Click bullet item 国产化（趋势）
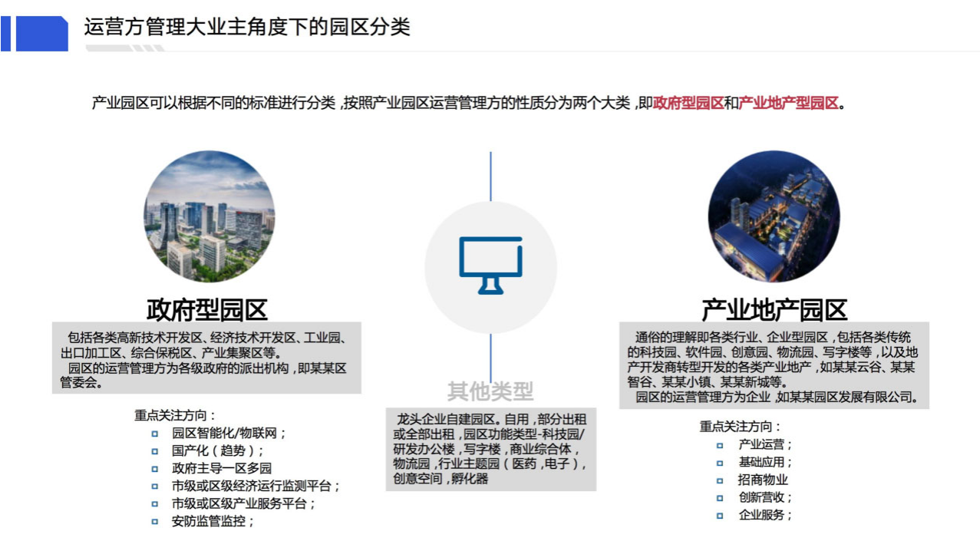Viewport: 980px width, 551px height. 217,450
